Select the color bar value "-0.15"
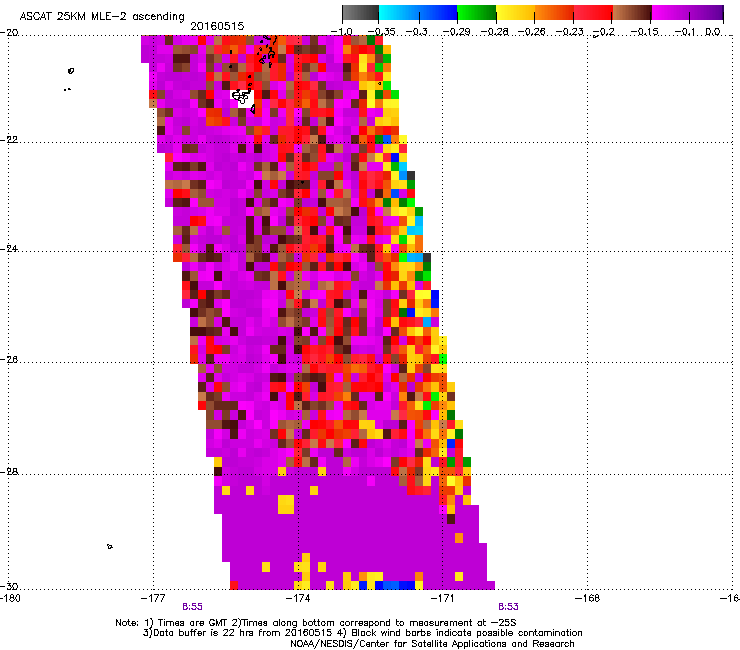Image resolution: width=740 pixels, height=650 pixels. coord(644,32)
